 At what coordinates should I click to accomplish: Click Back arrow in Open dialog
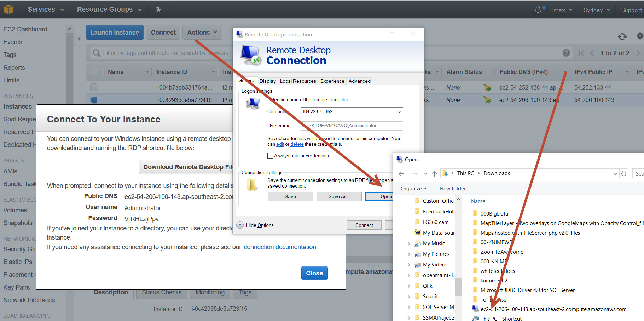click(401, 173)
